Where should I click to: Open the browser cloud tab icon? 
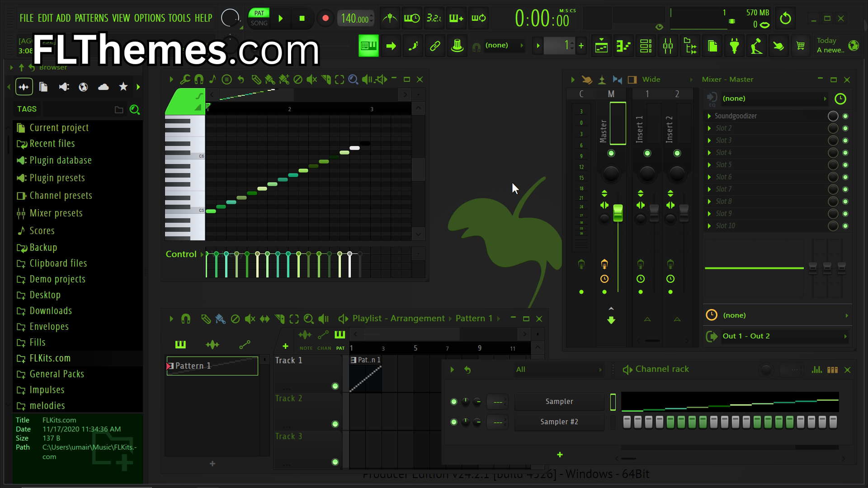pyautogui.click(x=103, y=87)
